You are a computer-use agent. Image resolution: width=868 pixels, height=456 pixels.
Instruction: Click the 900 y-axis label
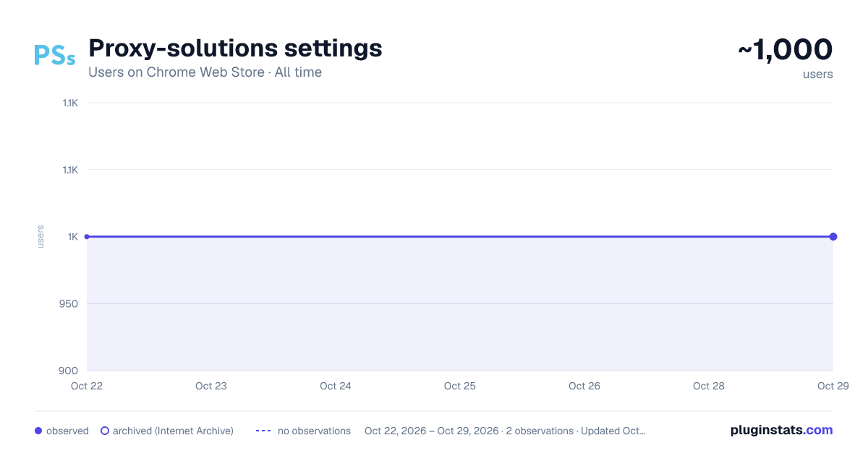pyautogui.click(x=69, y=371)
